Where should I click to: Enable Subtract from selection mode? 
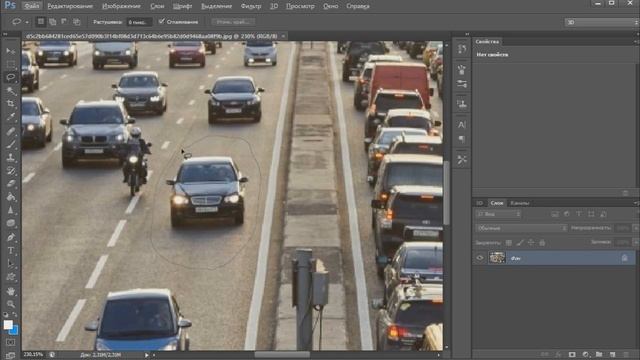64,22
